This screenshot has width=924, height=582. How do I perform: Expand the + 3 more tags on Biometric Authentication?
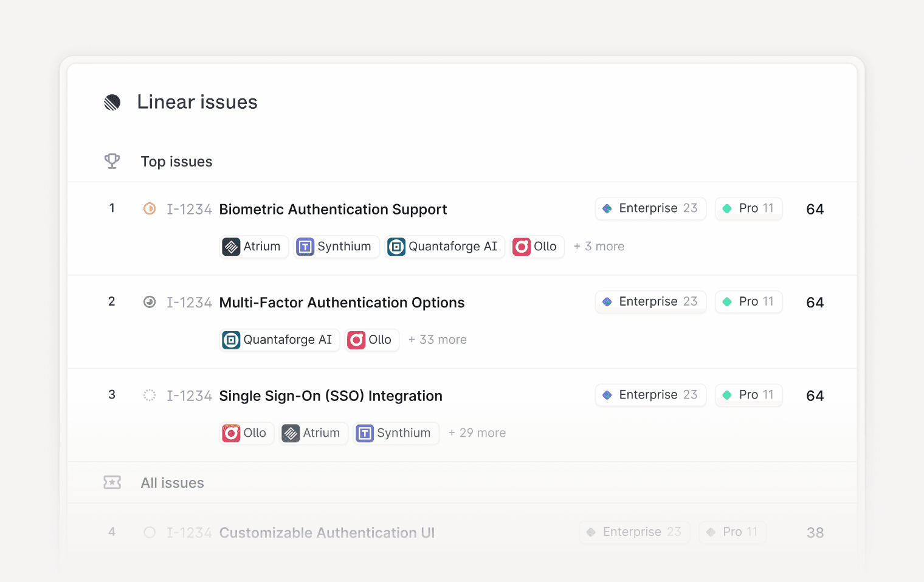tap(599, 246)
